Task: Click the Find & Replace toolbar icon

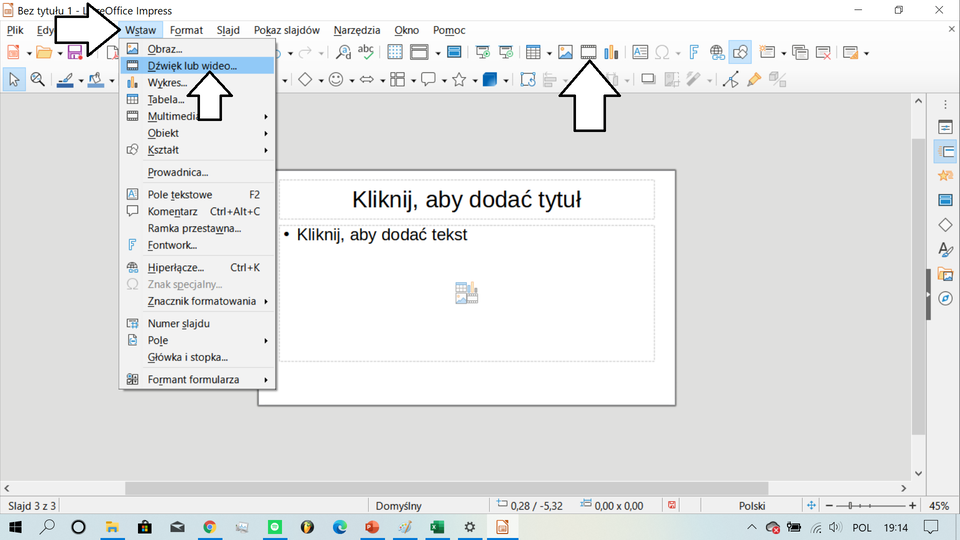Action: tap(343, 53)
